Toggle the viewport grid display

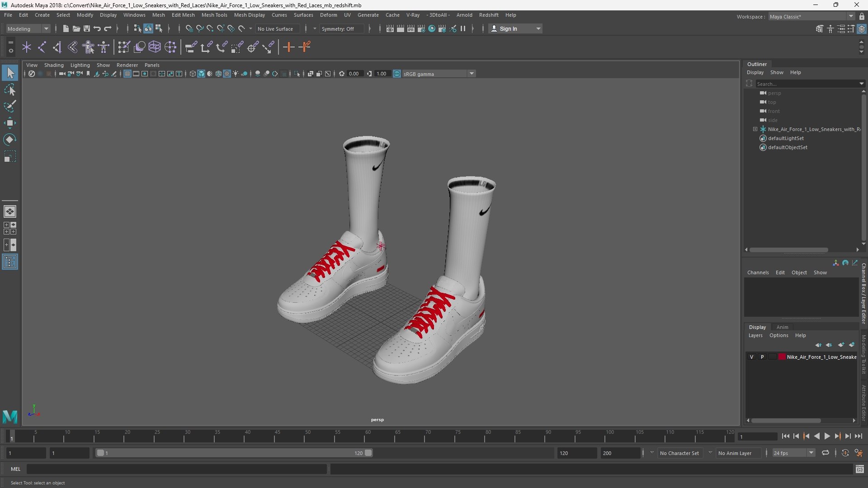click(x=127, y=74)
